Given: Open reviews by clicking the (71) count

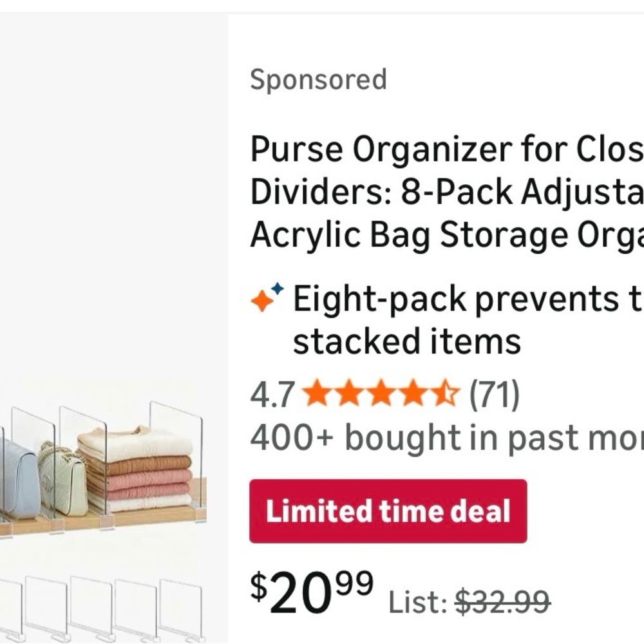Looking at the screenshot, I should pos(494,394).
